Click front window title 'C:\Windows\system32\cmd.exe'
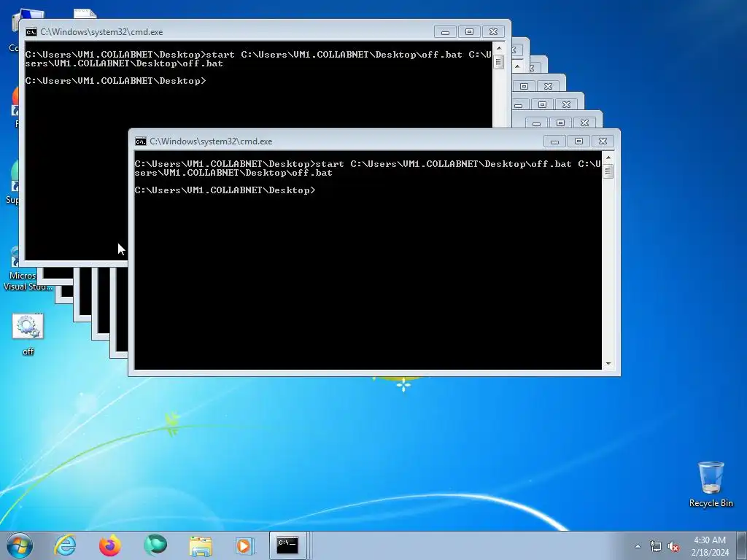 pyautogui.click(x=211, y=141)
